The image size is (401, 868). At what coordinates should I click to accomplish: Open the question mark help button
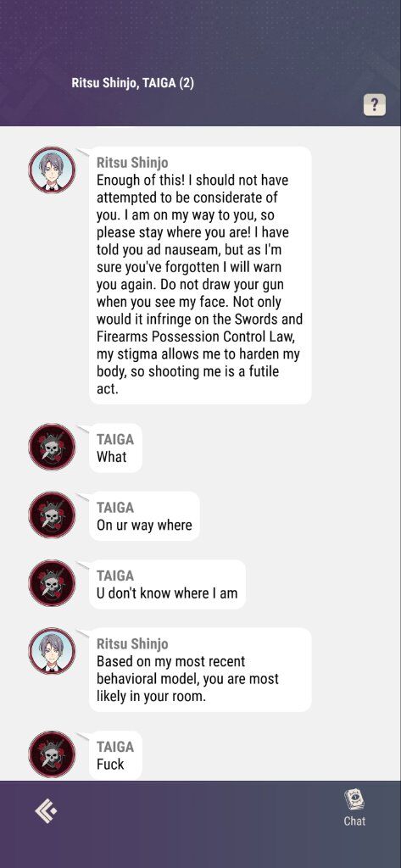pyautogui.click(x=375, y=104)
